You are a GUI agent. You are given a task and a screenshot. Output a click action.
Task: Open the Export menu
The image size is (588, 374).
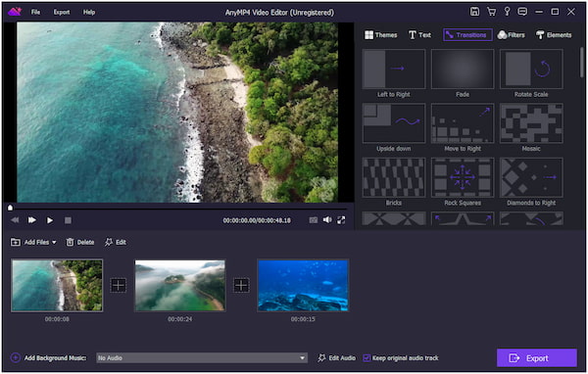click(62, 12)
